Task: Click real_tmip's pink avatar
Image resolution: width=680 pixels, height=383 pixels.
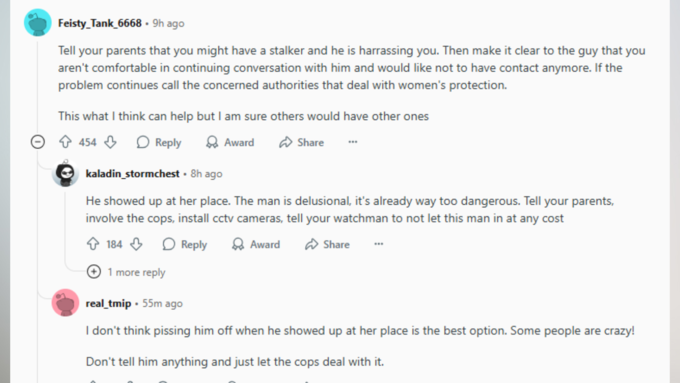Action: click(x=65, y=303)
